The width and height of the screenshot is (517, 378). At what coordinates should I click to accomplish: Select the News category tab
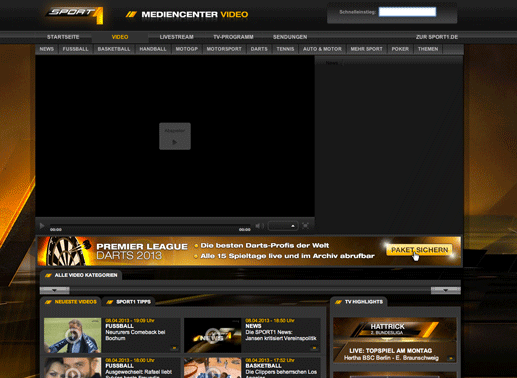point(47,49)
